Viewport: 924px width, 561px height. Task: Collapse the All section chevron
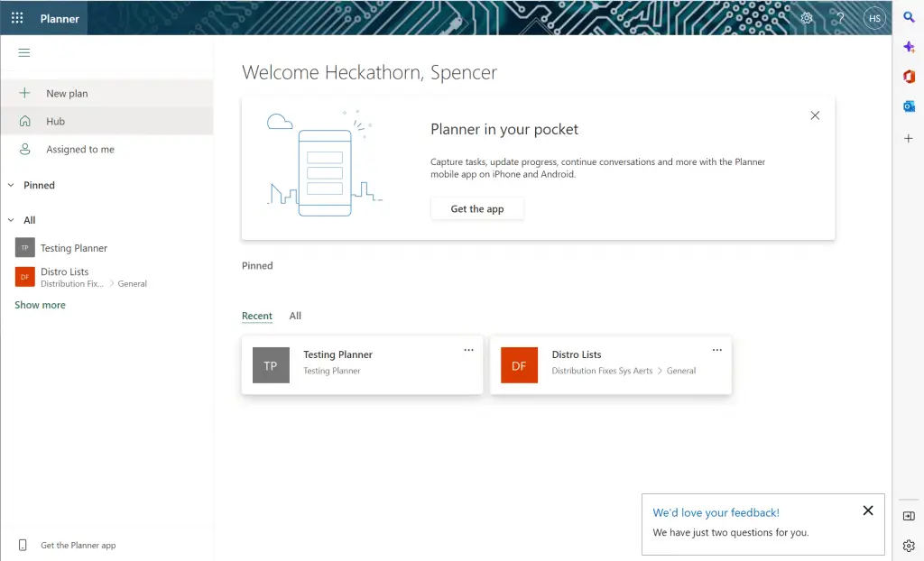tap(11, 220)
